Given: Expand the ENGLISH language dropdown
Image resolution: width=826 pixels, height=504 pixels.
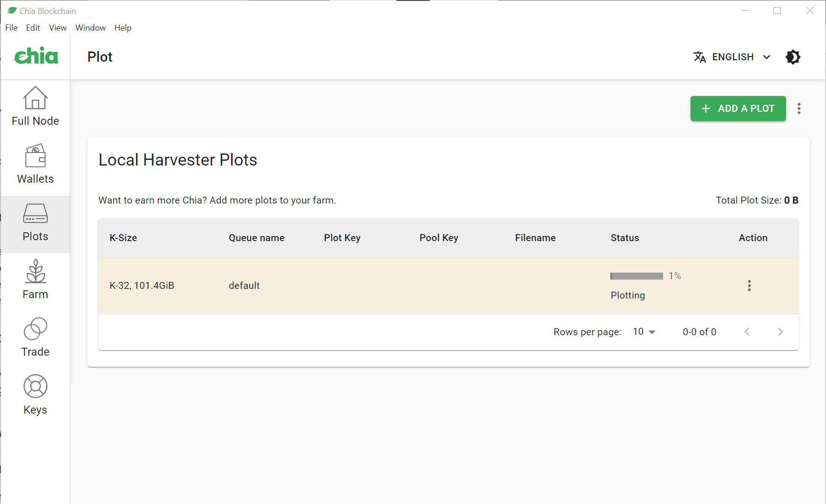Looking at the screenshot, I should tap(732, 57).
